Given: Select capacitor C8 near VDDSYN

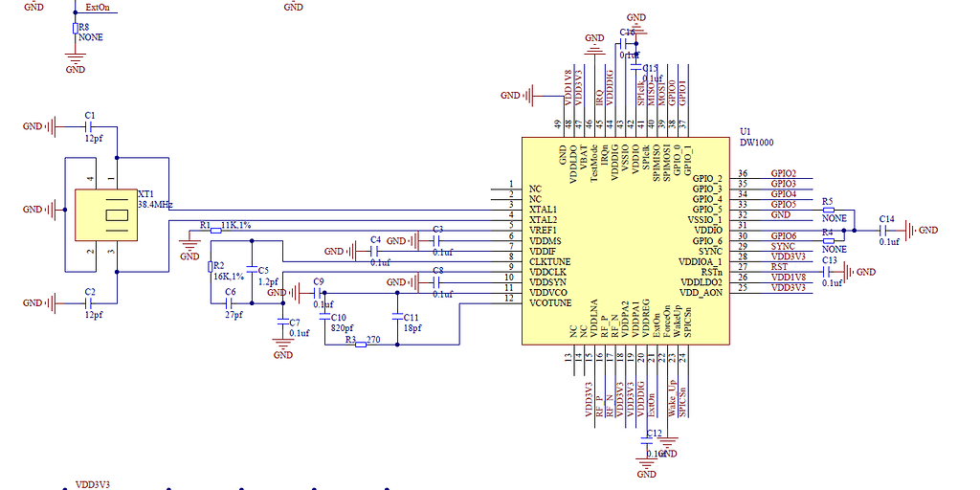Looking at the screenshot, I should click(436, 282).
